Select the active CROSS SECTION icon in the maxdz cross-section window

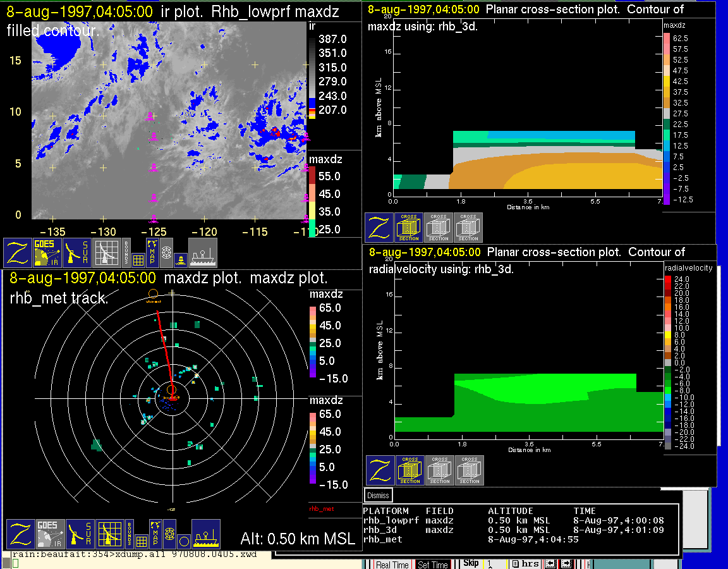(409, 228)
